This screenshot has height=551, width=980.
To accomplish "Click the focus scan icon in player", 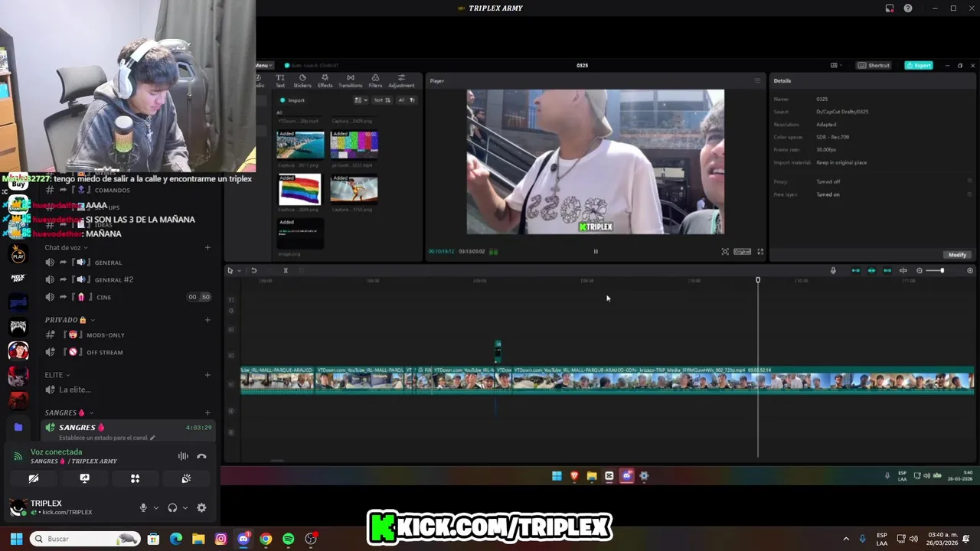I will click(725, 251).
